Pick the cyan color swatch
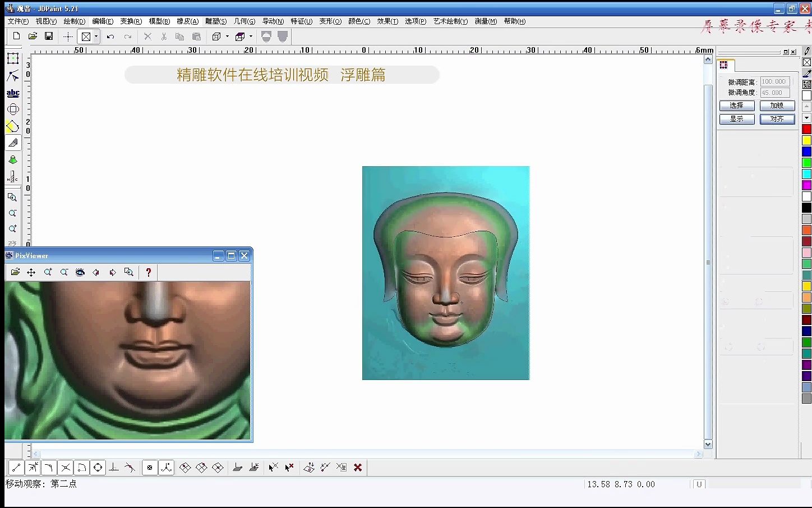The width and height of the screenshot is (812, 508). coord(806,174)
